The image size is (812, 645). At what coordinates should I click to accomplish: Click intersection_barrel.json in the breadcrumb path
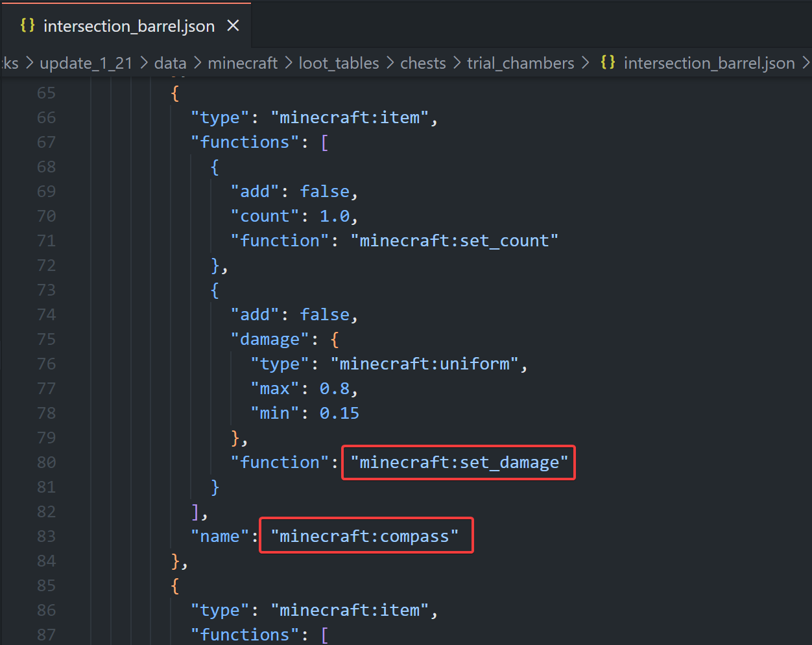click(709, 63)
